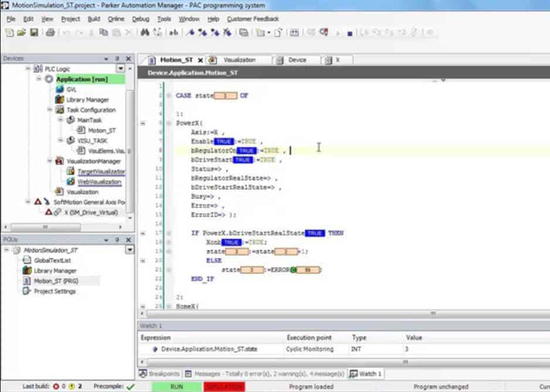
Task: Click the warning triangle beside X (SM_Drive_Virtual)
Action: pyautogui.click(x=49, y=212)
